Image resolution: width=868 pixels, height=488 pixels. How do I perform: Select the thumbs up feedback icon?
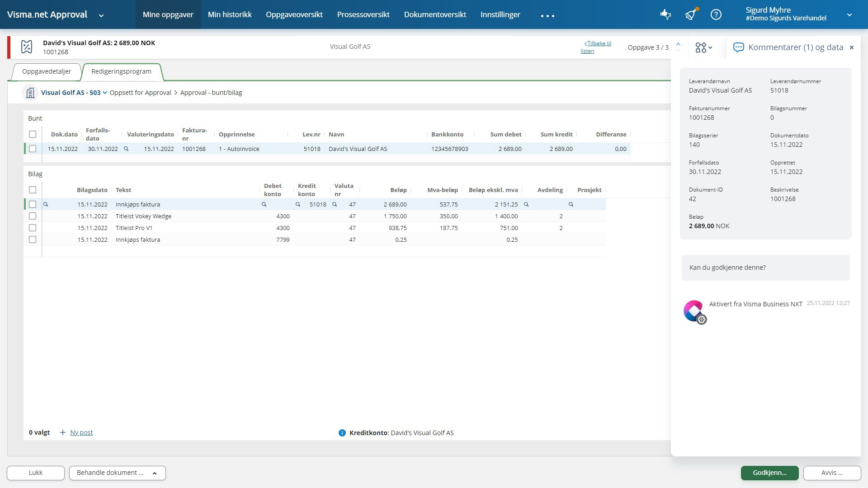click(x=665, y=15)
